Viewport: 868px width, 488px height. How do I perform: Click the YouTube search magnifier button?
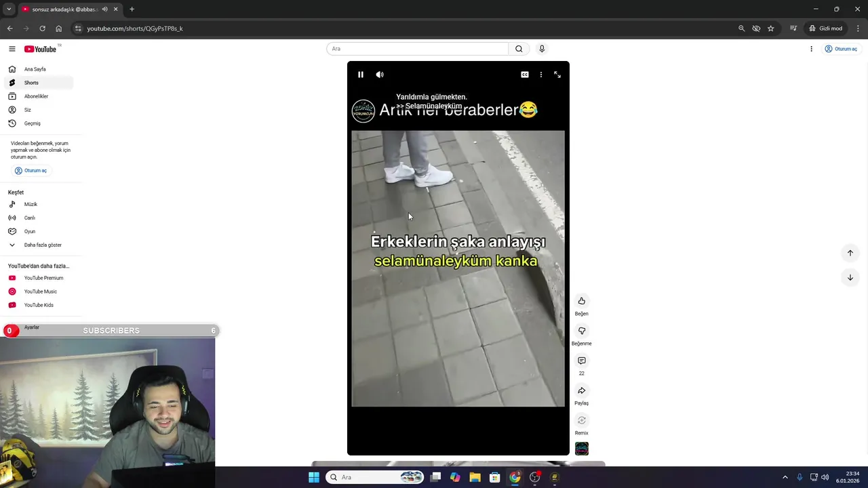519,49
